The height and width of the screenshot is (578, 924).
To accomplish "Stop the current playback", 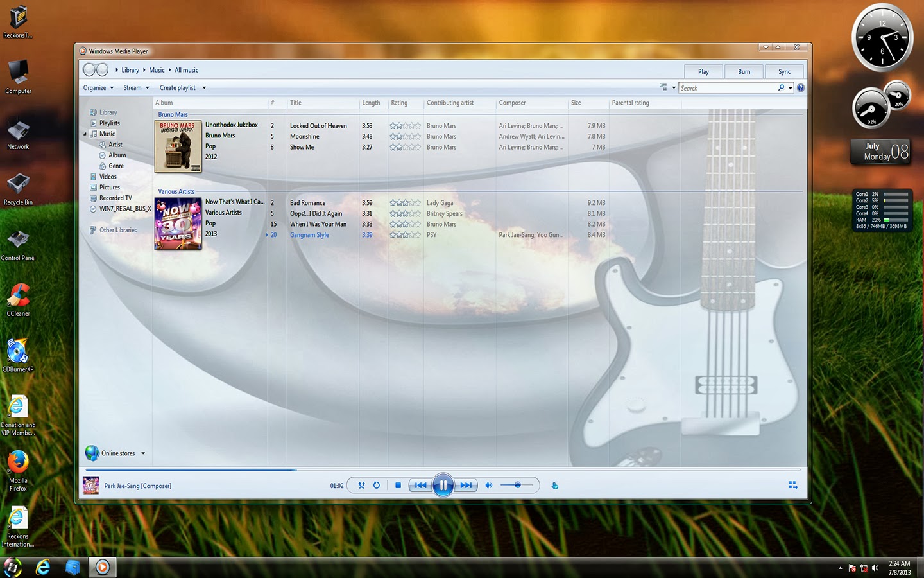I will [x=398, y=486].
